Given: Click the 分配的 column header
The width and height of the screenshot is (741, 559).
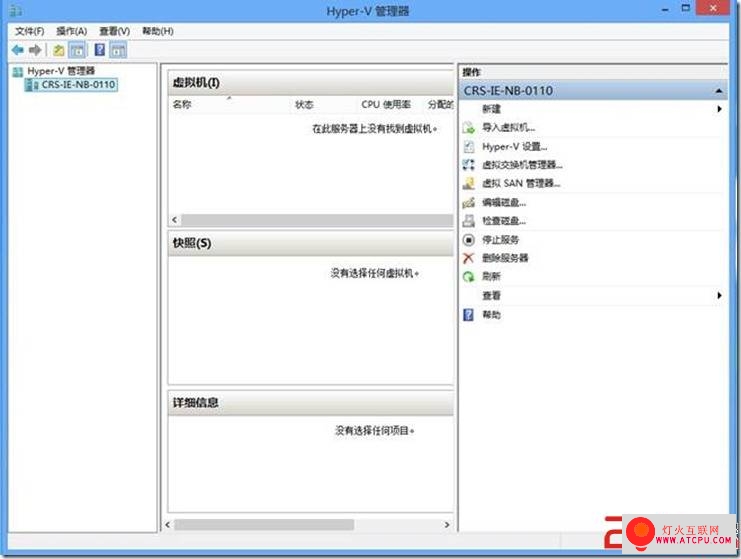Looking at the screenshot, I should 440,104.
